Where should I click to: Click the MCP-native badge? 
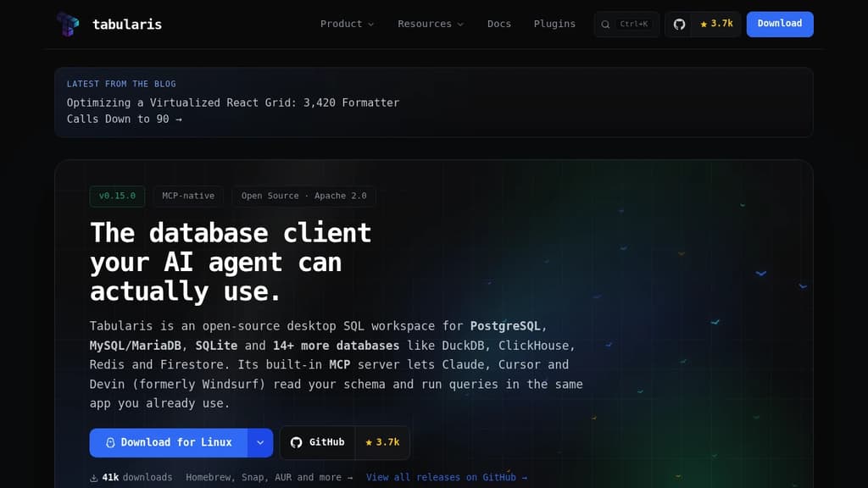pos(187,196)
